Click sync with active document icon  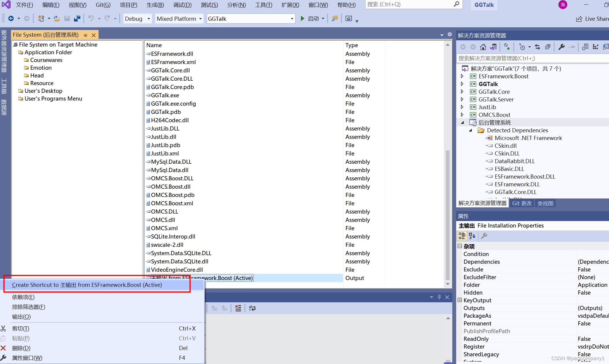(x=537, y=47)
